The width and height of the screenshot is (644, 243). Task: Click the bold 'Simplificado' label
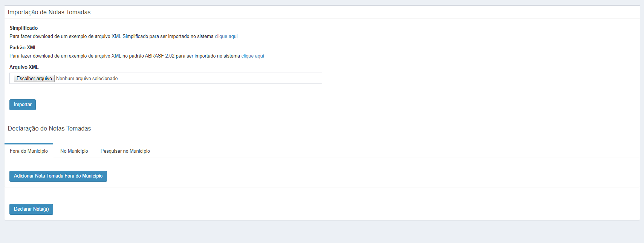tap(24, 28)
